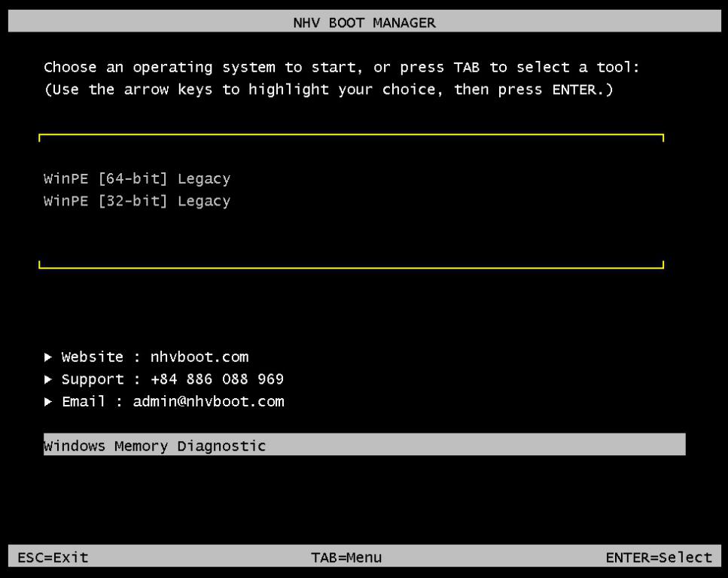Click the 'Website' label word

[x=93, y=357]
